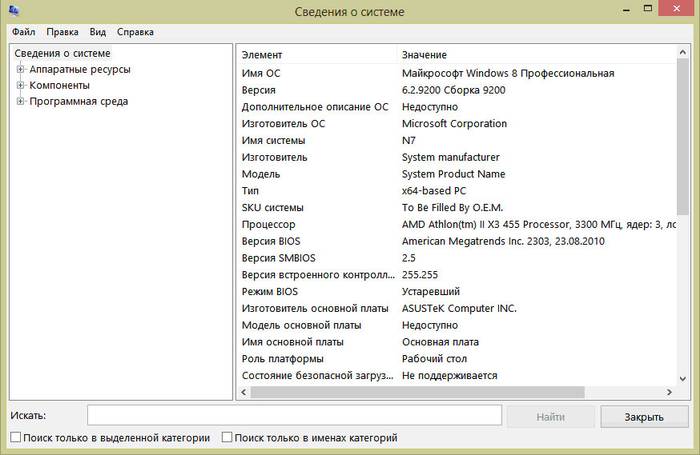Click the Найти button
Viewport: 700px width, 455px height.
[x=550, y=417]
